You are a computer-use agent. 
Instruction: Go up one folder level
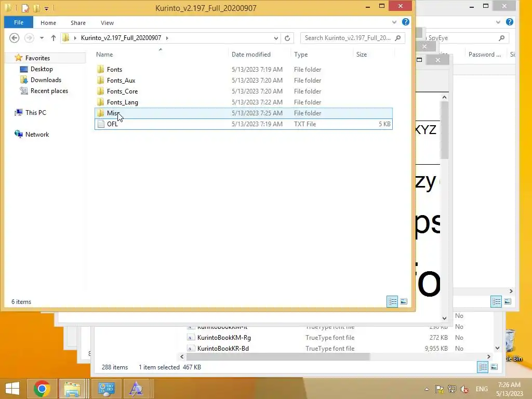pyautogui.click(x=54, y=38)
